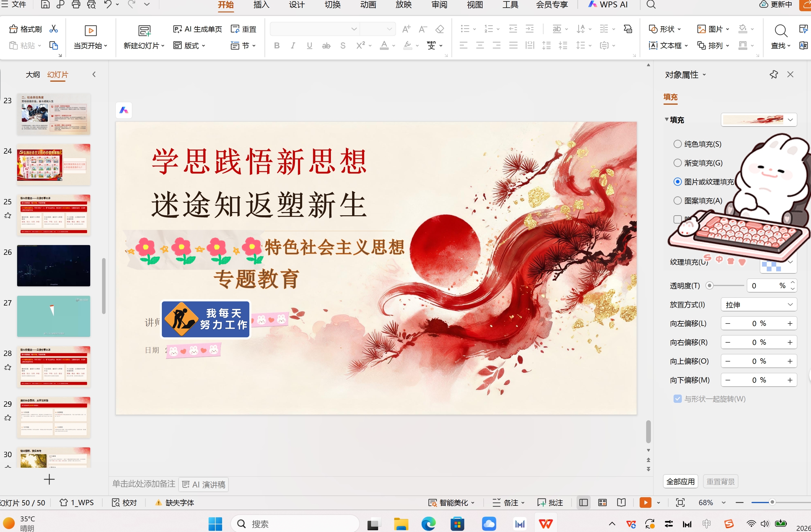Click the Align text left icon
This screenshot has height=532, width=811.
pyautogui.click(x=463, y=45)
